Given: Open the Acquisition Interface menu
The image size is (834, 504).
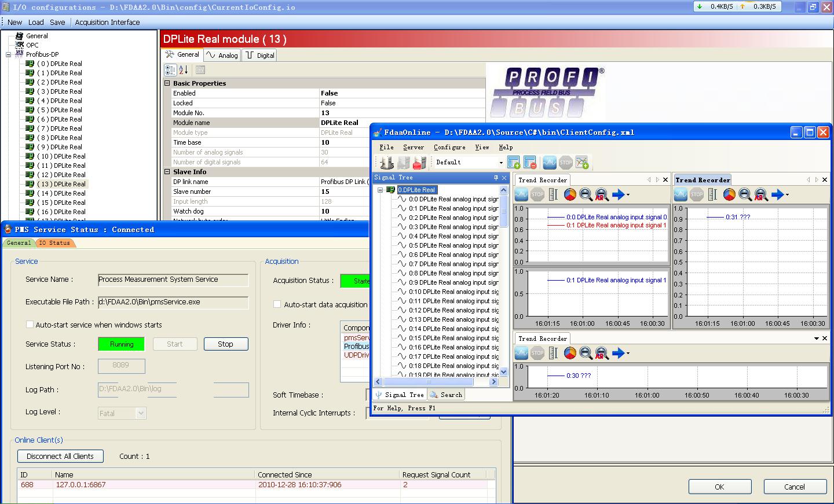Looking at the screenshot, I should point(107,22).
